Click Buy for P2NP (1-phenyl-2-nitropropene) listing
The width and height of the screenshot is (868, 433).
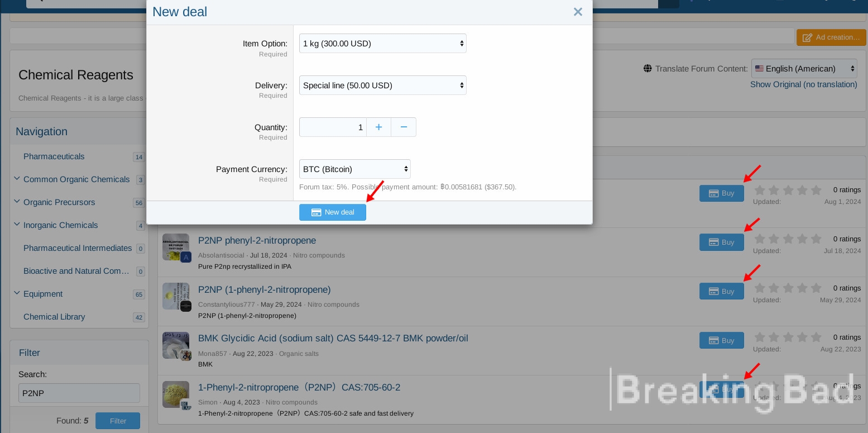pyautogui.click(x=722, y=292)
